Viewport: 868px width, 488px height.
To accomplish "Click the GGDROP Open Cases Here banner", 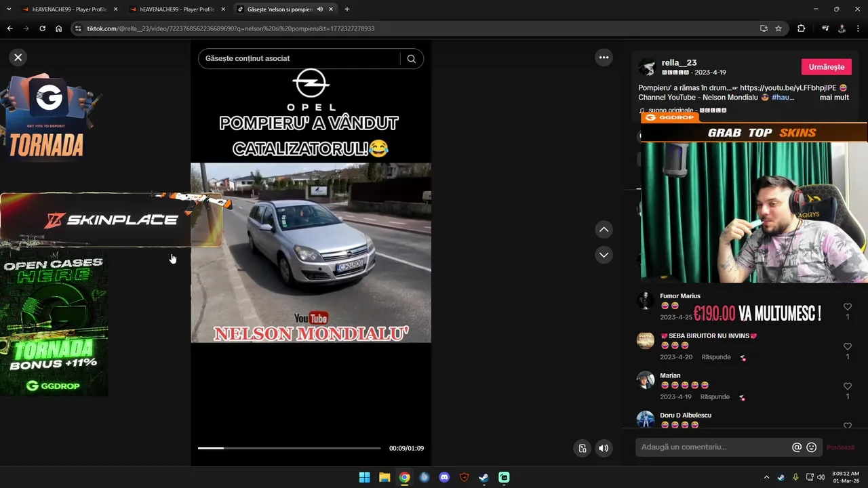I will (54, 323).
